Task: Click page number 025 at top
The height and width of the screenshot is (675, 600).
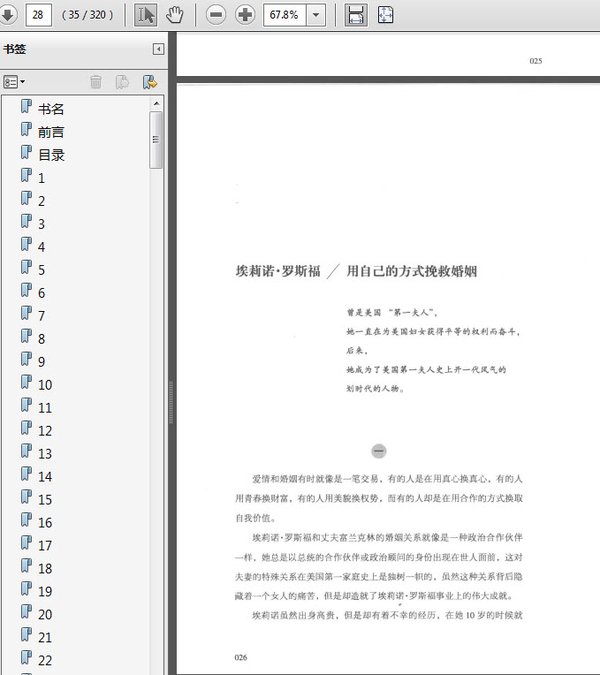Action: click(535, 61)
